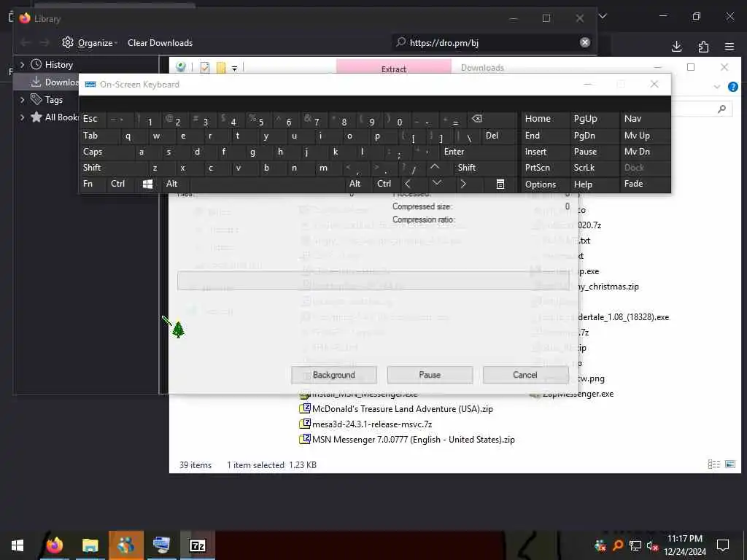This screenshot has height=560, width=747.
Task: Open Firefox extensions puzzle icon
Action: (703, 47)
